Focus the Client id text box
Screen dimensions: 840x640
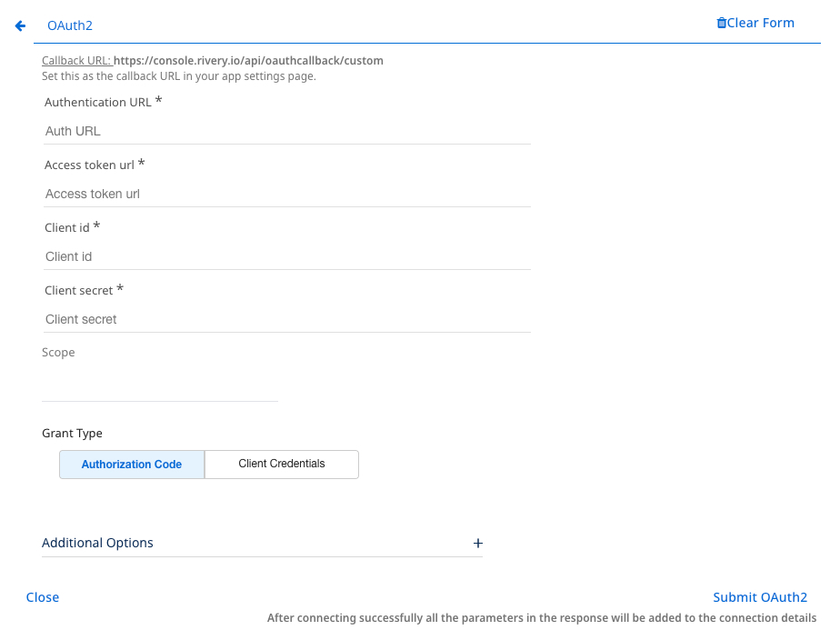point(286,256)
